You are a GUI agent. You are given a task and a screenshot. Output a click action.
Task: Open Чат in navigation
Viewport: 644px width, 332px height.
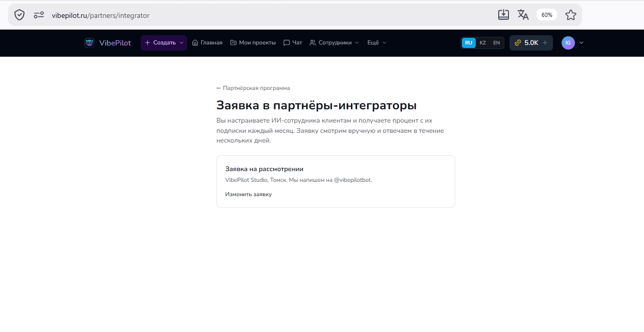coord(293,43)
